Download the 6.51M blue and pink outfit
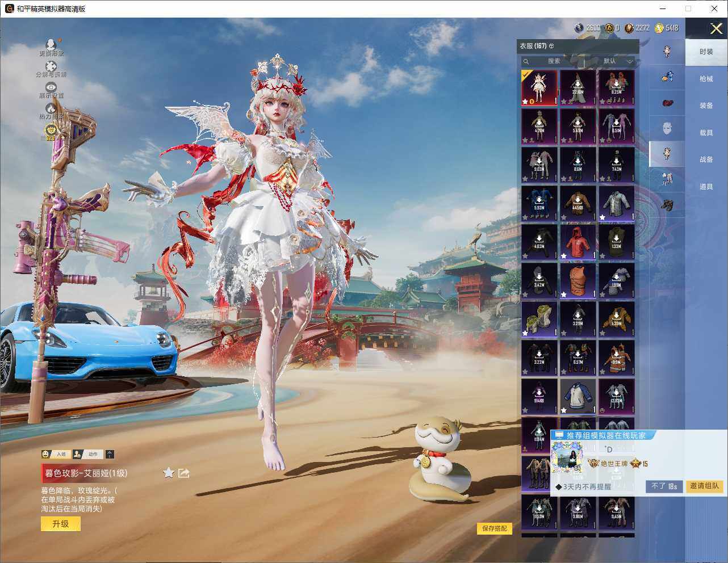This screenshot has height=563, width=728. click(x=616, y=126)
